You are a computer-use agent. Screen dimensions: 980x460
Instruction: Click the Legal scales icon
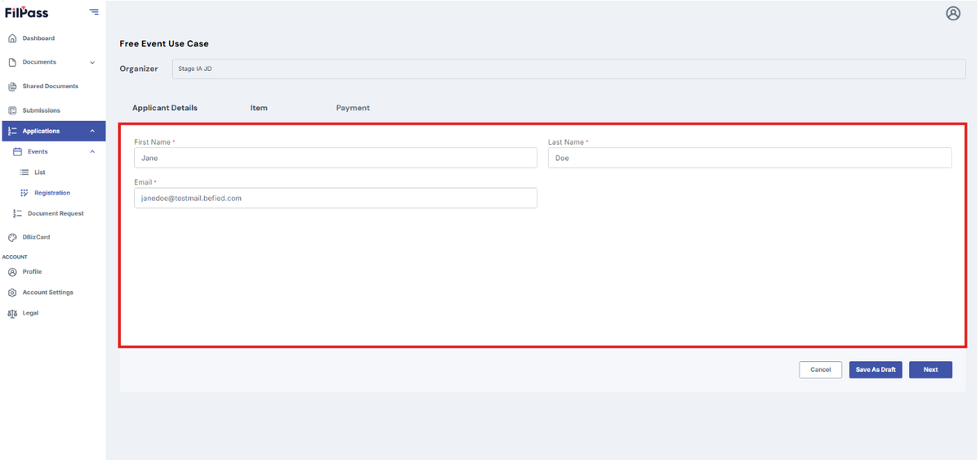12,313
